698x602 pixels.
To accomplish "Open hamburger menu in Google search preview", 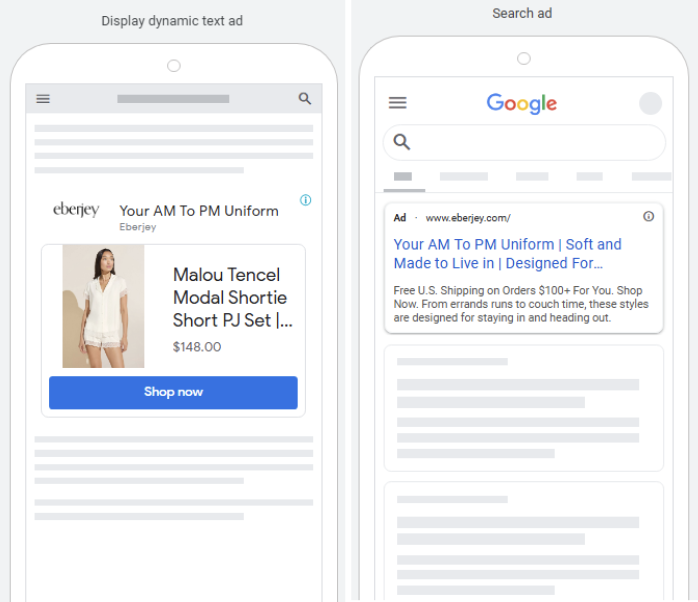I will [x=398, y=103].
